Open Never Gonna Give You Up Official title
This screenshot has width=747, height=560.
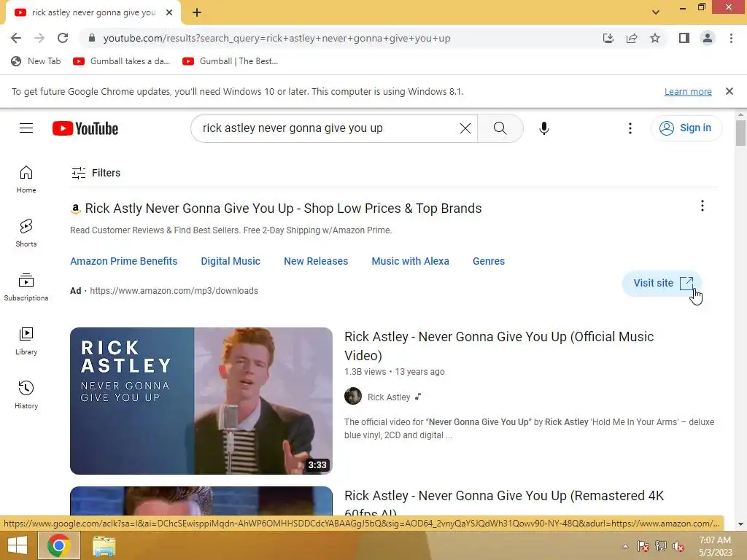pos(499,346)
